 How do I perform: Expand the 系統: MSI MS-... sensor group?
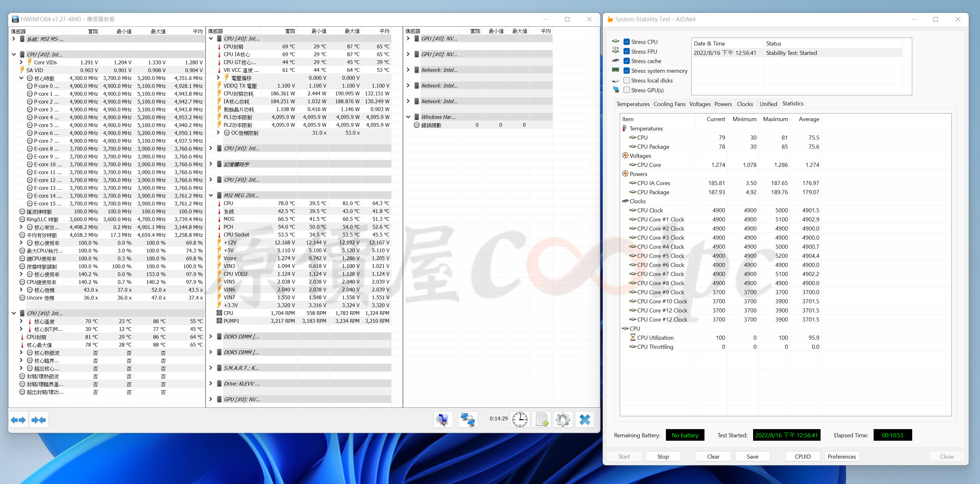[x=14, y=38]
